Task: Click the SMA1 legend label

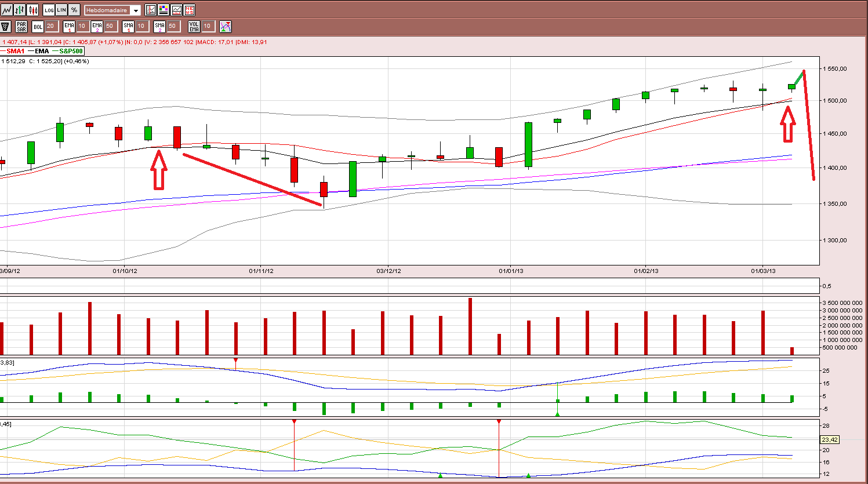Action: 15,51
